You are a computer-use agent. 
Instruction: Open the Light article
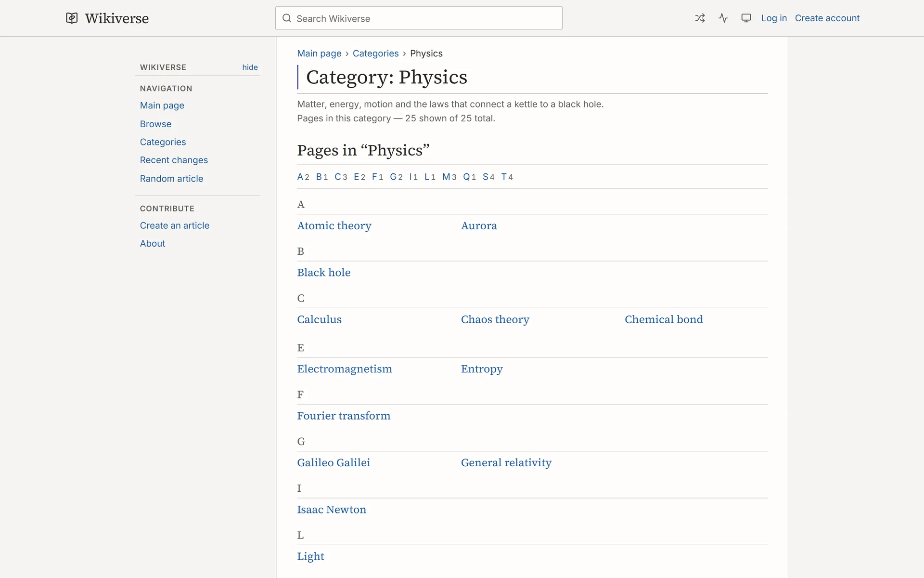310,556
